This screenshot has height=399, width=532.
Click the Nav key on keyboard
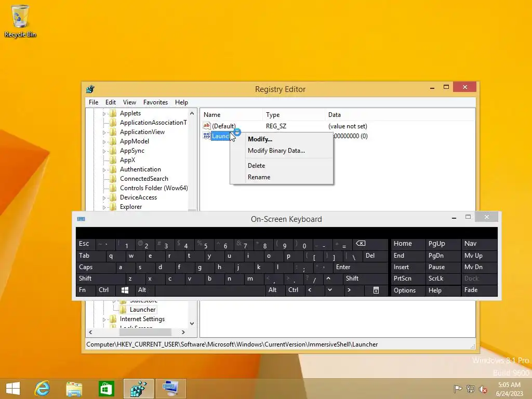479,244
